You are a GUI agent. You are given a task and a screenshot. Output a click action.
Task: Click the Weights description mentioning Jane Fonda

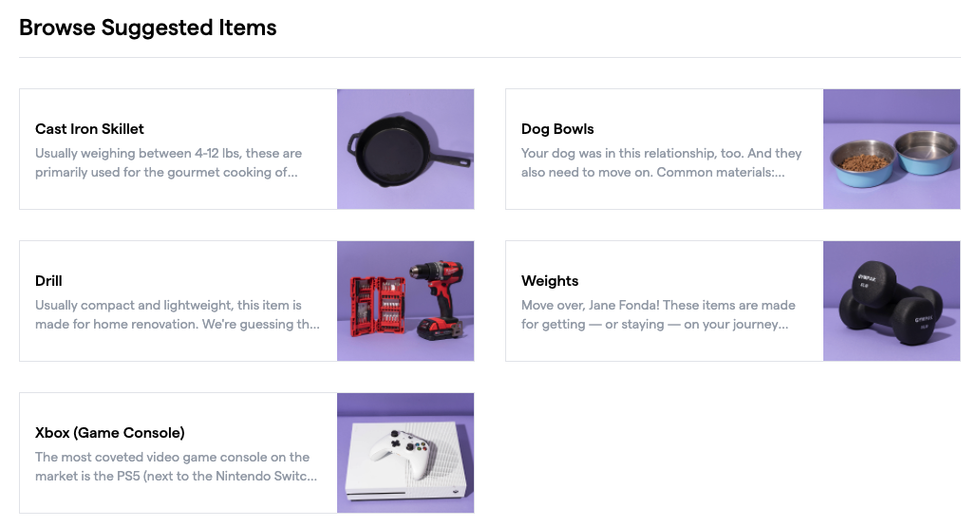pyautogui.click(x=658, y=314)
